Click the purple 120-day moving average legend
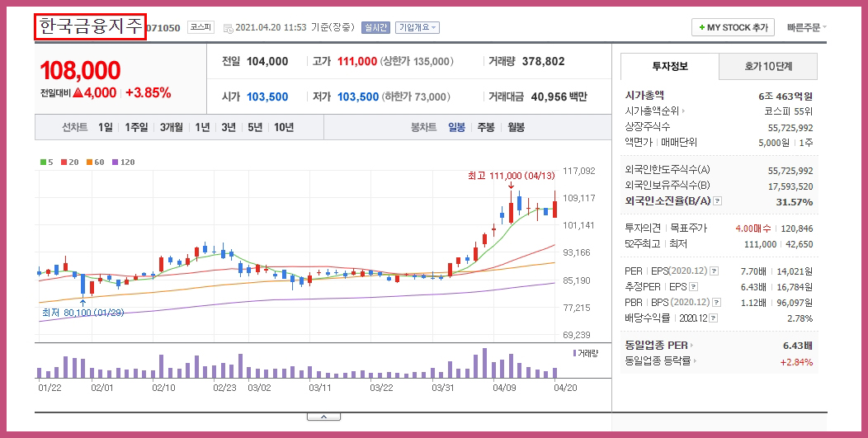 click(123, 162)
